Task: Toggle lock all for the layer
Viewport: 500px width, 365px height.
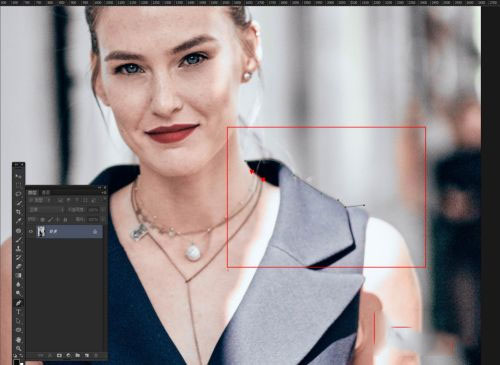Action: pyautogui.click(x=65, y=220)
